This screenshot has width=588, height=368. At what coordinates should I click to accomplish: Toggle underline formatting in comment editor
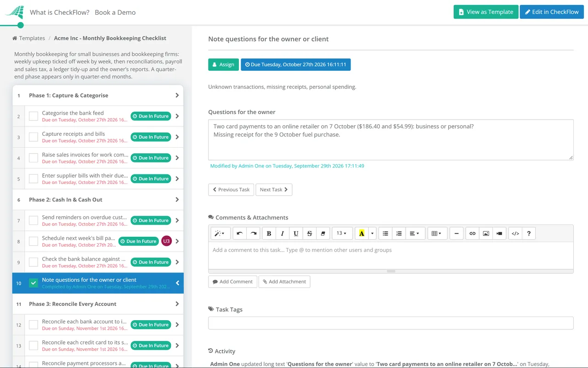(296, 234)
